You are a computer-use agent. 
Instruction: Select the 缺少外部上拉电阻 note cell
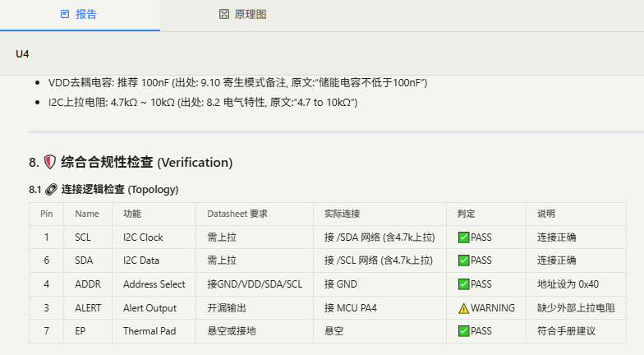pos(575,308)
